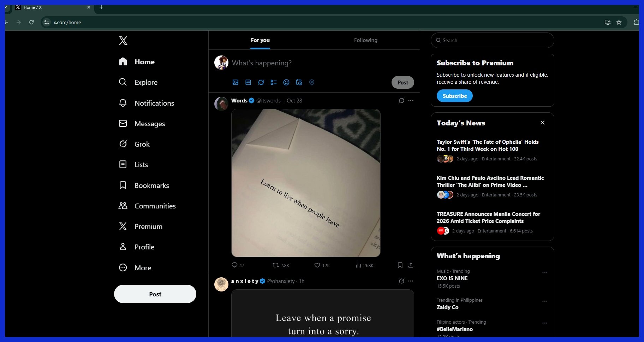644x342 pixels.
Task: Open the Taylor Swift Hot 100 news story
Action: click(x=488, y=145)
